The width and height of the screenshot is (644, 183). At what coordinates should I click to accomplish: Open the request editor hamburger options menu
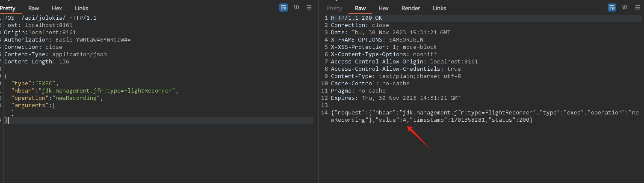pos(309,8)
